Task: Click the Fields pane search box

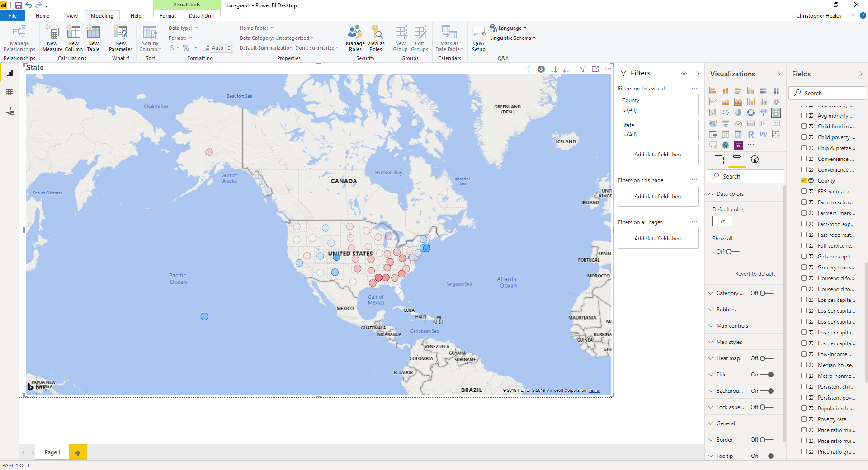Action: [x=827, y=93]
